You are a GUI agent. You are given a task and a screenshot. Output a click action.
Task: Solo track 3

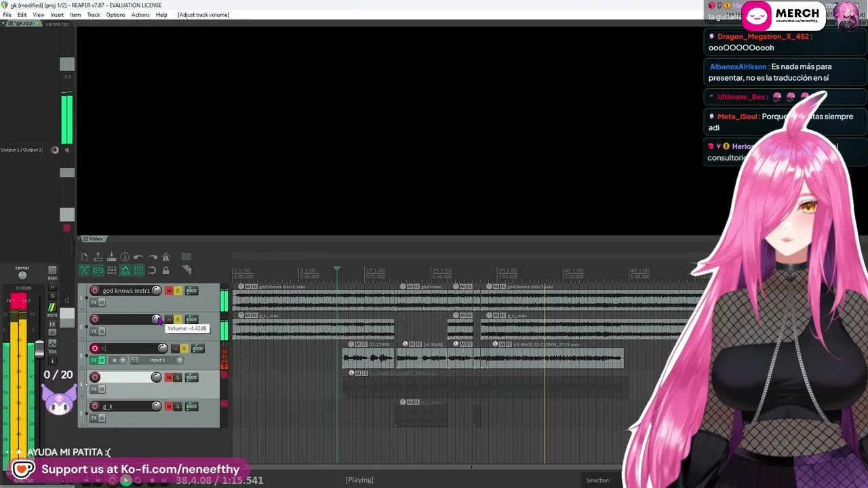184,348
